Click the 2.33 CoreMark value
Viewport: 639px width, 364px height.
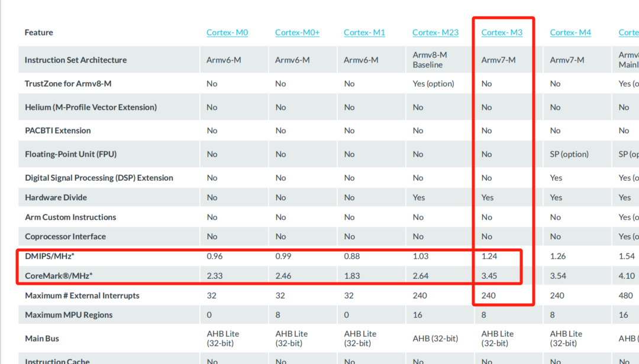pos(214,275)
